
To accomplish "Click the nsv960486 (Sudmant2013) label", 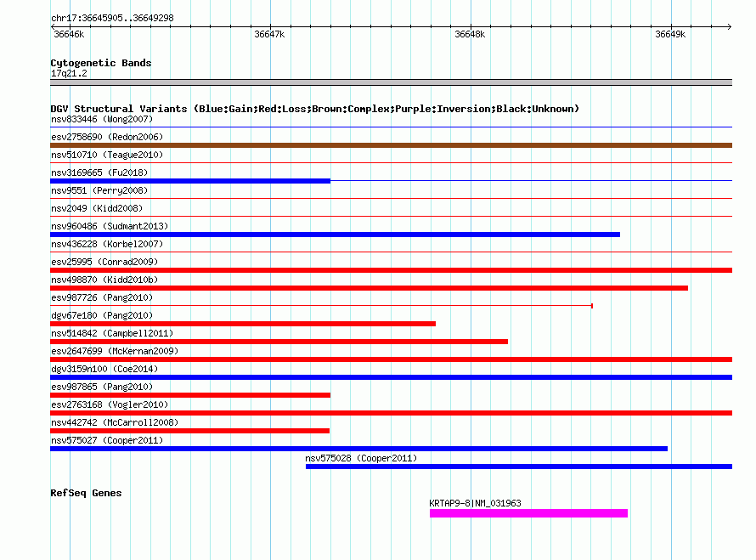I will point(110,226).
